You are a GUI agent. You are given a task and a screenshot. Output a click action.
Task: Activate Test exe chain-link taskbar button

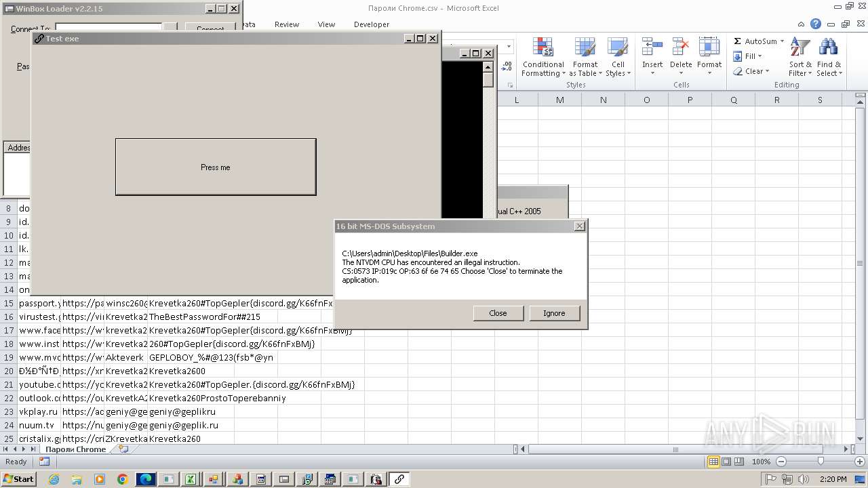(x=399, y=479)
